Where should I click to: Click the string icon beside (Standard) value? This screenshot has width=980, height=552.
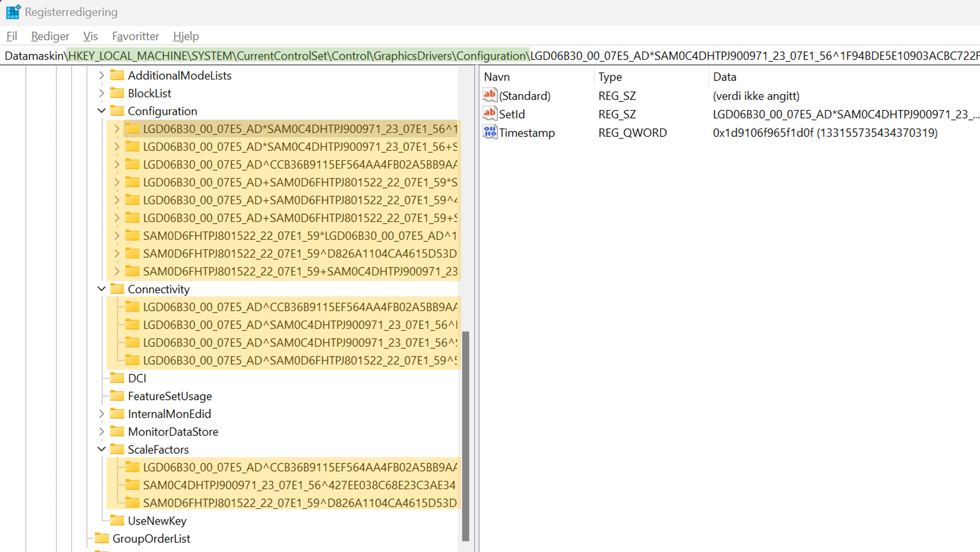(490, 95)
